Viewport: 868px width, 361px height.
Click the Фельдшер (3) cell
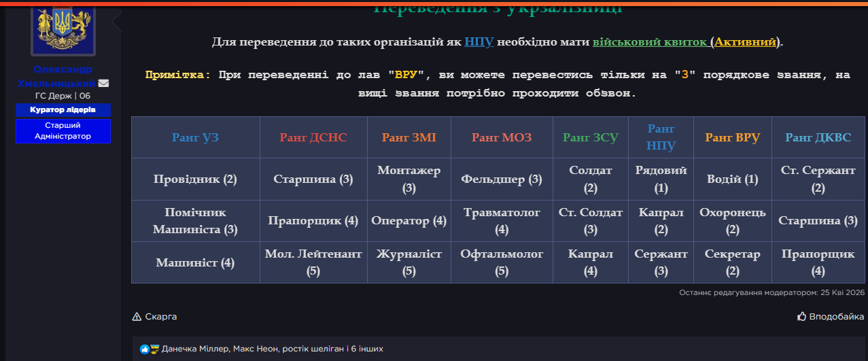coord(502,179)
